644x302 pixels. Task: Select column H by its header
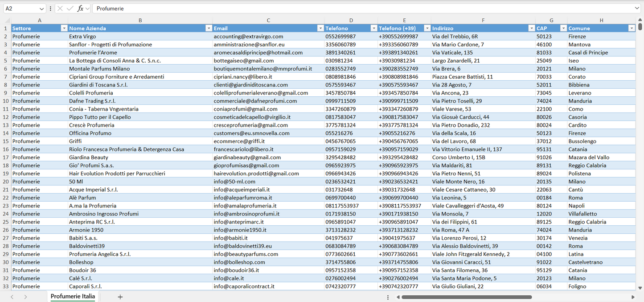pos(601,21)
